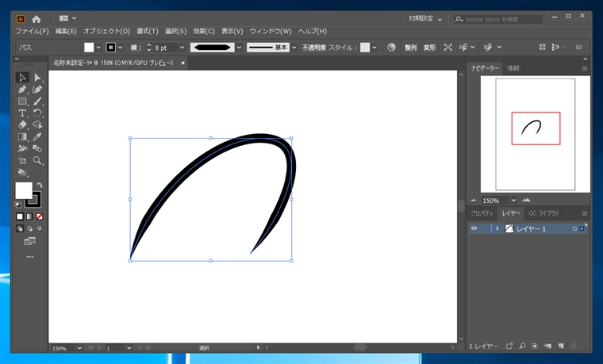Select the Gradient tool
The height and width of the screenshot is (364, 603).
tap(22, 137)
